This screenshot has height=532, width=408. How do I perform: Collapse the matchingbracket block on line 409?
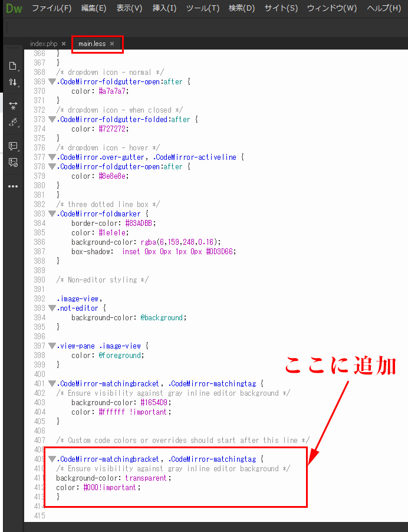(x=52, y=459)
